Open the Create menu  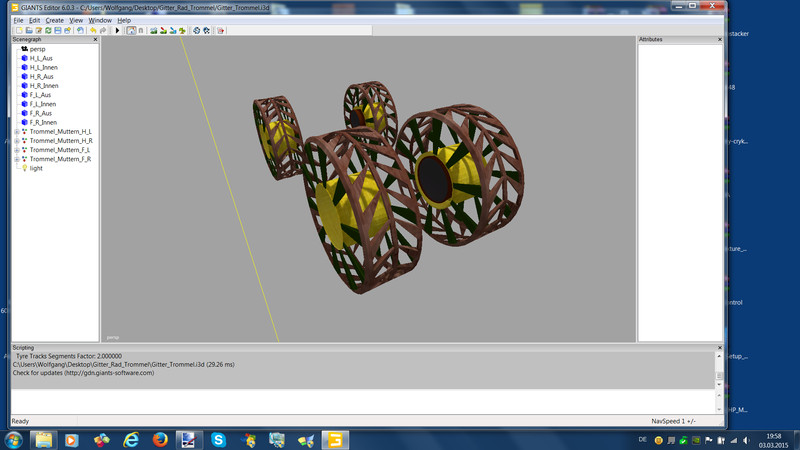54,20
